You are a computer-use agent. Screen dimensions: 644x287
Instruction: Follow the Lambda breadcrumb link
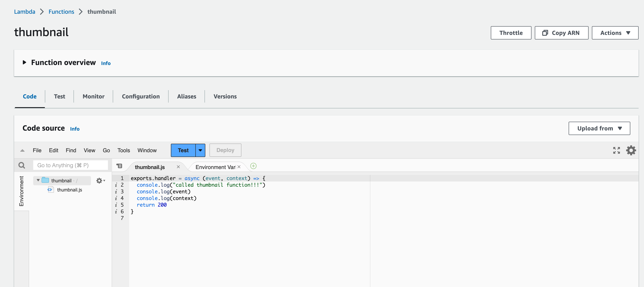click(24, 11)
